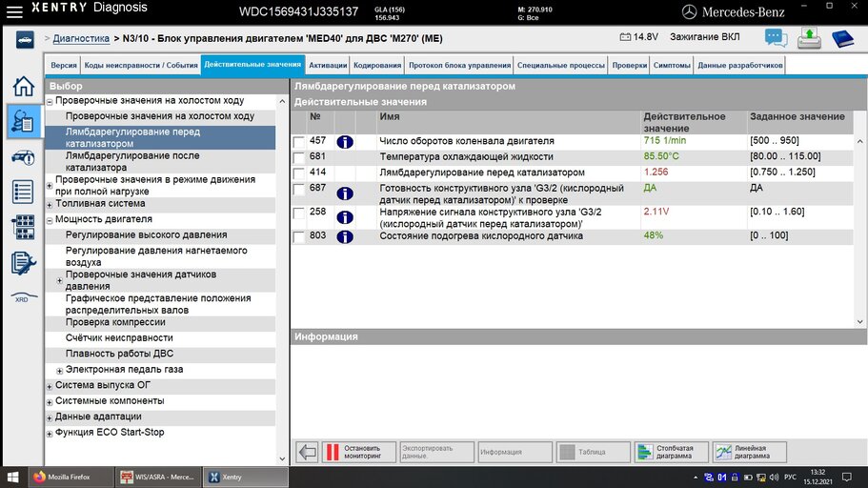Click the 'Таблица' button
Screen dimensions: 868x488
pyautogui.click(x=593, y=452)
